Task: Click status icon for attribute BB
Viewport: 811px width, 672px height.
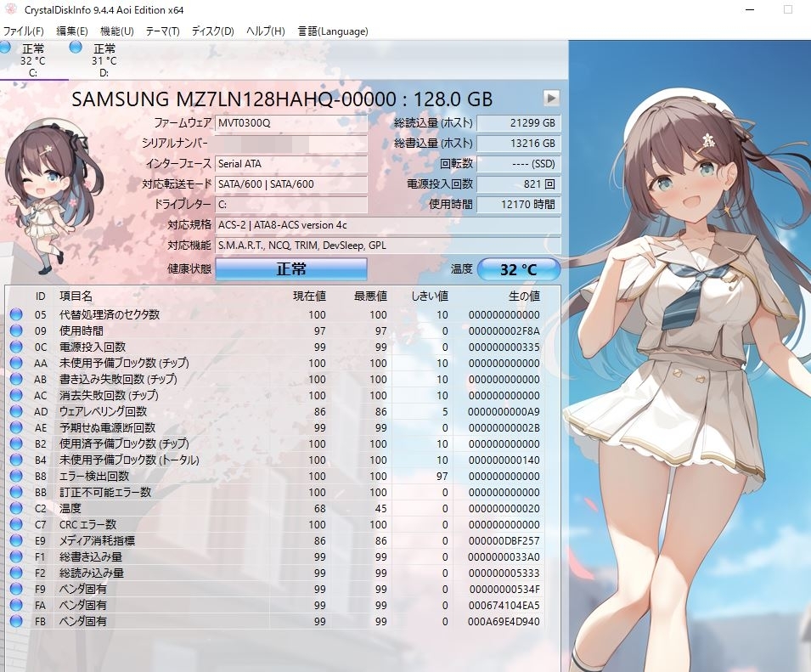Action: (x=16, y=492)
